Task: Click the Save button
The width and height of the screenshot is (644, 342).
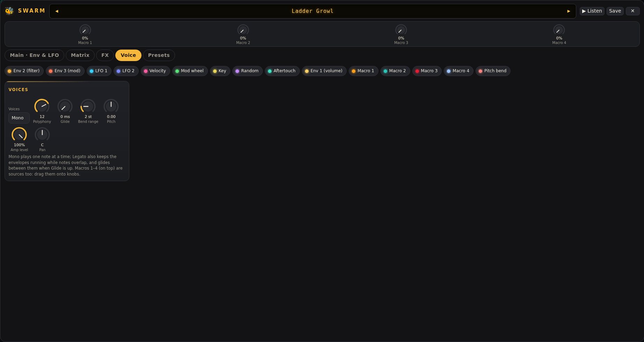Action: (x=615, y=11)
